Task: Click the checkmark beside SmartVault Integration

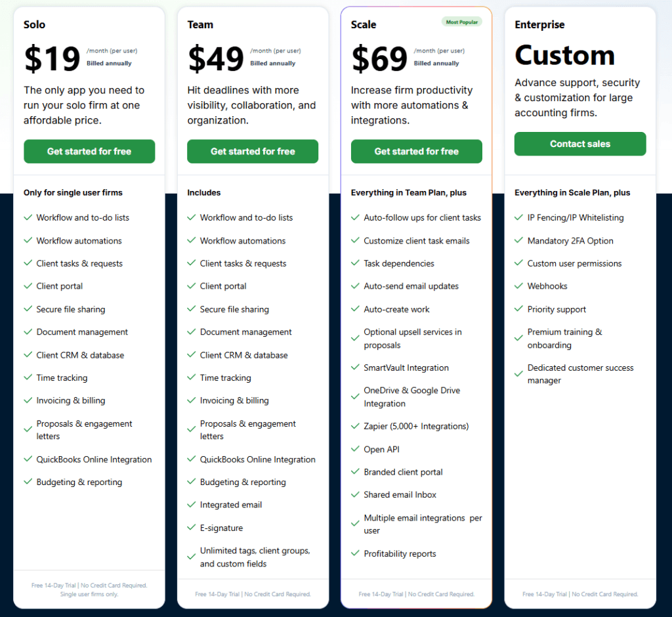Action: coord(356,368)
